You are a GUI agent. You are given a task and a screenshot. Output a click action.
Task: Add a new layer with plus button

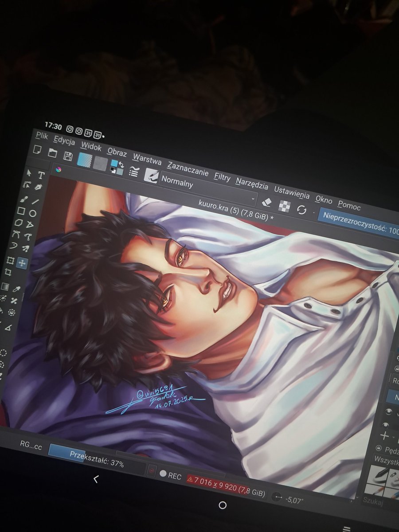coord(384,436)
